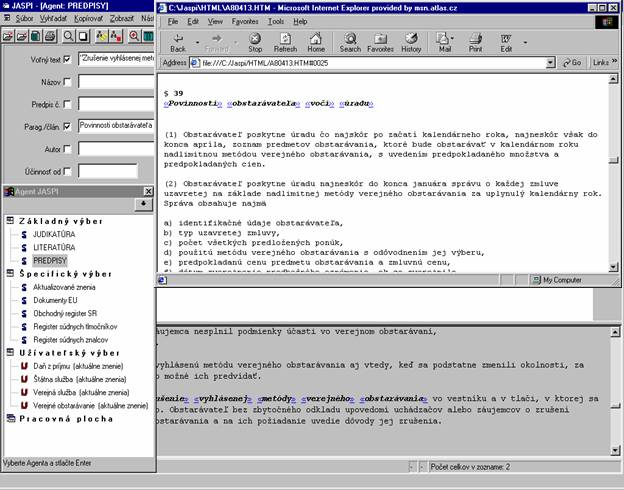This screenshot has width=624, height=490.
Task: Open the Edit button dropdown arrow in IE
Action: (525, 42)
